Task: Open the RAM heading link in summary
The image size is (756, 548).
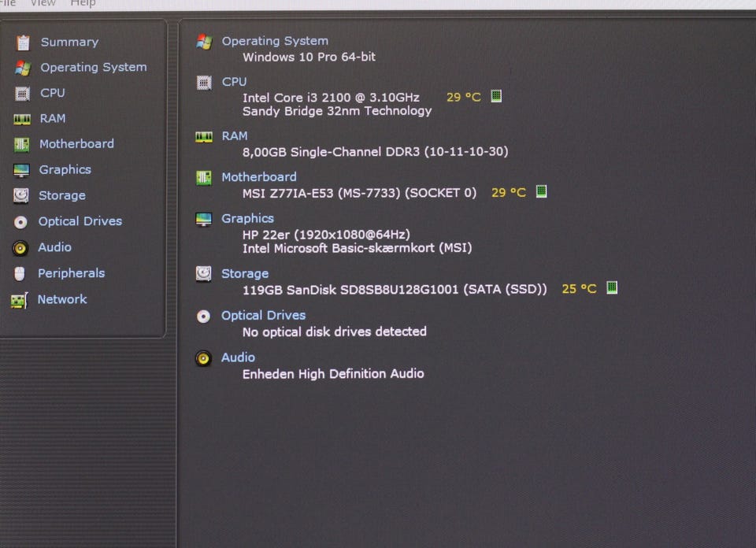Action: point(235,136)
